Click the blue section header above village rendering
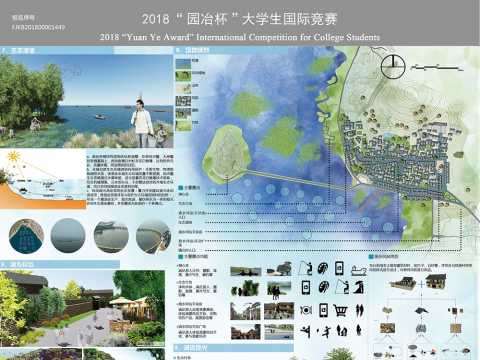 click(x=60, y=265)
